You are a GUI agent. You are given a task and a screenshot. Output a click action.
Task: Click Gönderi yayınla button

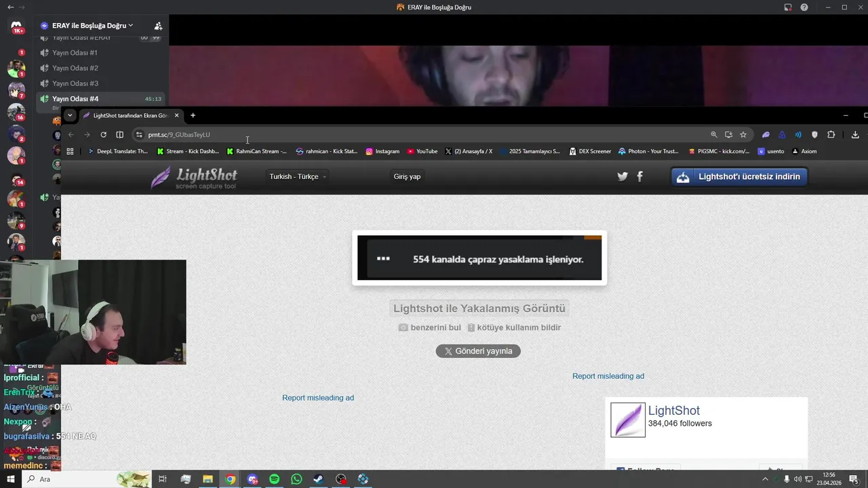pyautogui.click(x=478, y=351)
